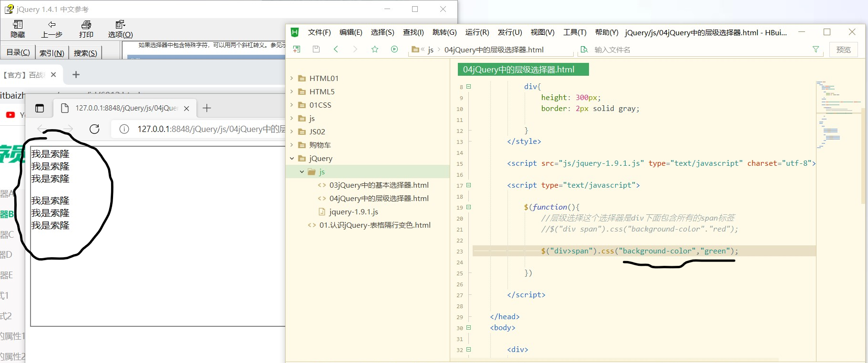Open 选择(S) menu in HBuilder
The width and height of the screenshot is (868, 363).
coord(382,32)
